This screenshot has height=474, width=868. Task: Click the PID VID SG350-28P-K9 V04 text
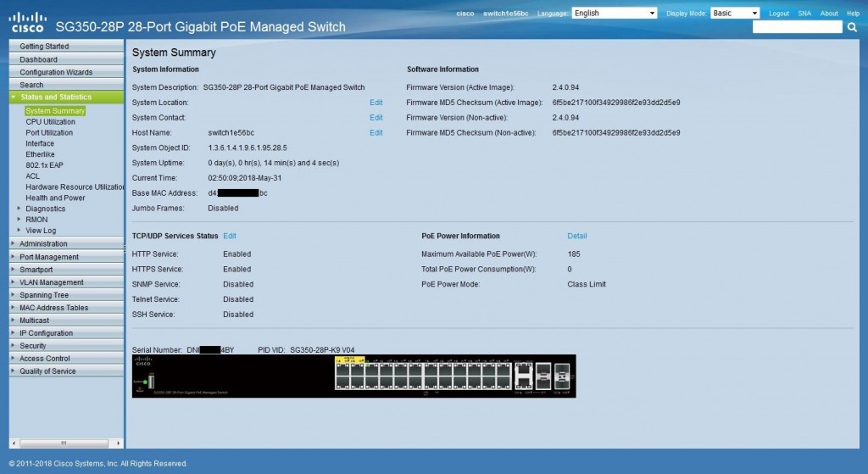tap(306, 350)
